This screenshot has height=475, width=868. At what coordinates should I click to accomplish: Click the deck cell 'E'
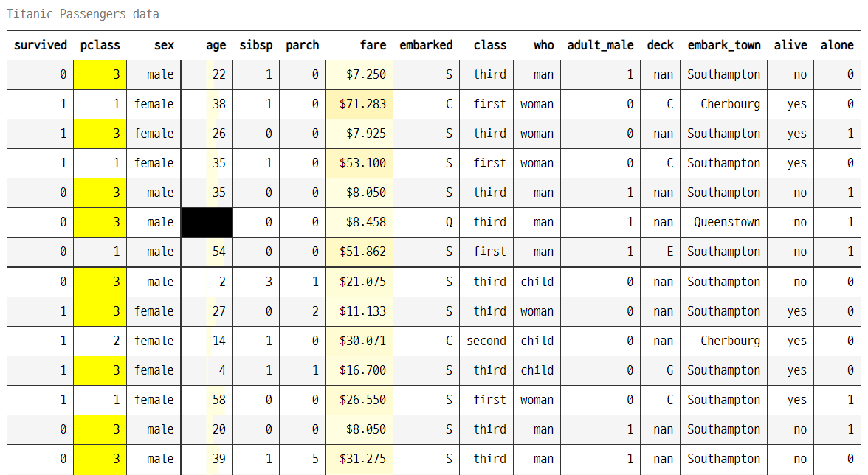[x=661, y=252]
